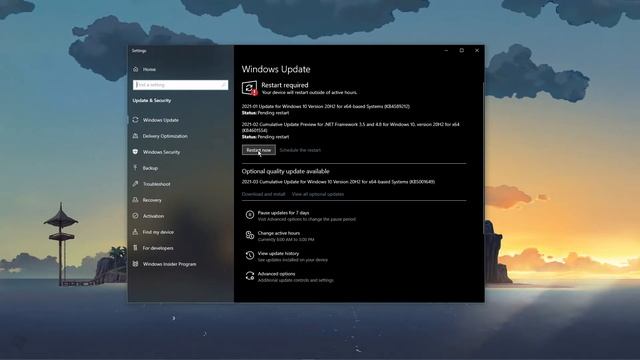The height and width of the screenshot is (360, 640).
Task: Click the pause icon beside Pause updates
Action: (250, 215)
